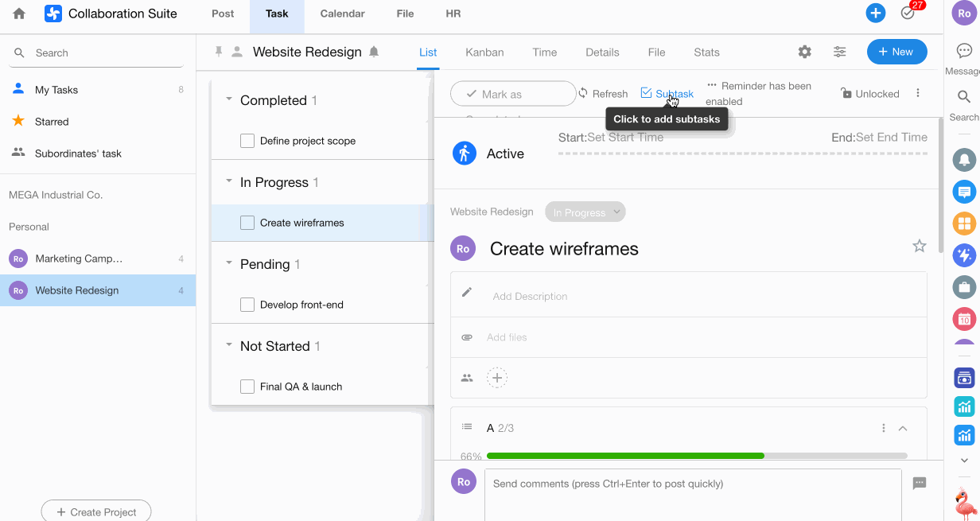Click the Refresh icon in task panel
Viewport: 980px width, 521px height.
[583, 93]
